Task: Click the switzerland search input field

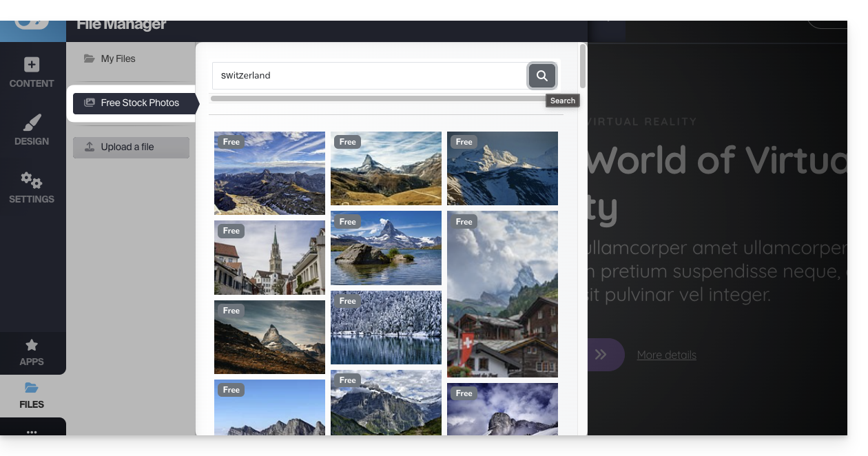Action: 369,76
